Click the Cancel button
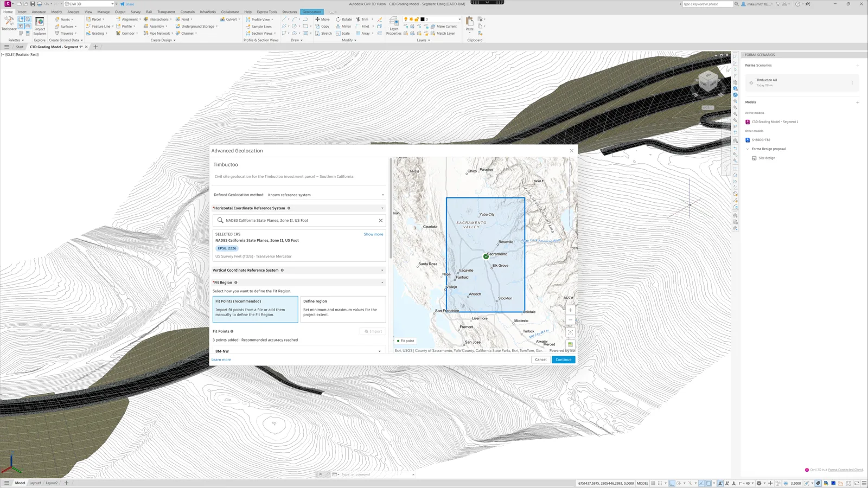 pos(541,359)
